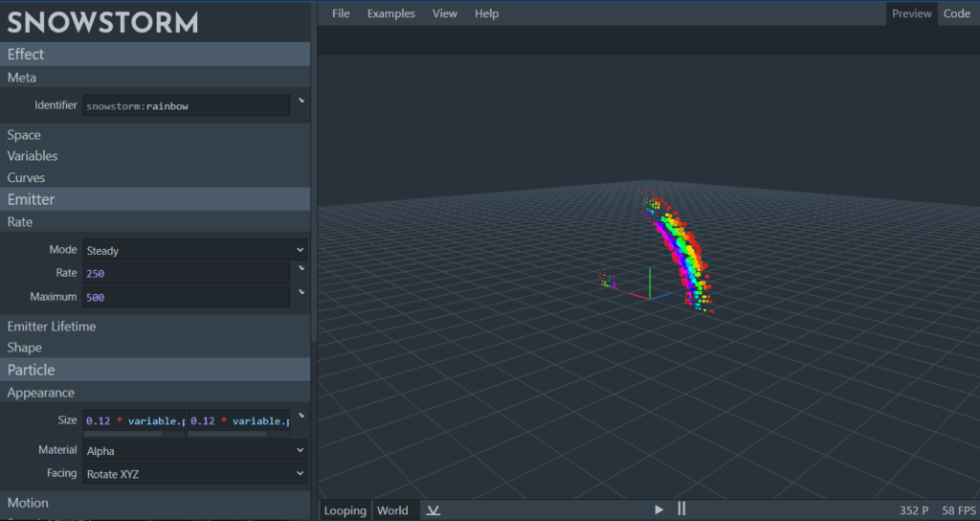Toggle the World space button
The image size is (980, 521).
pos(392,510)
